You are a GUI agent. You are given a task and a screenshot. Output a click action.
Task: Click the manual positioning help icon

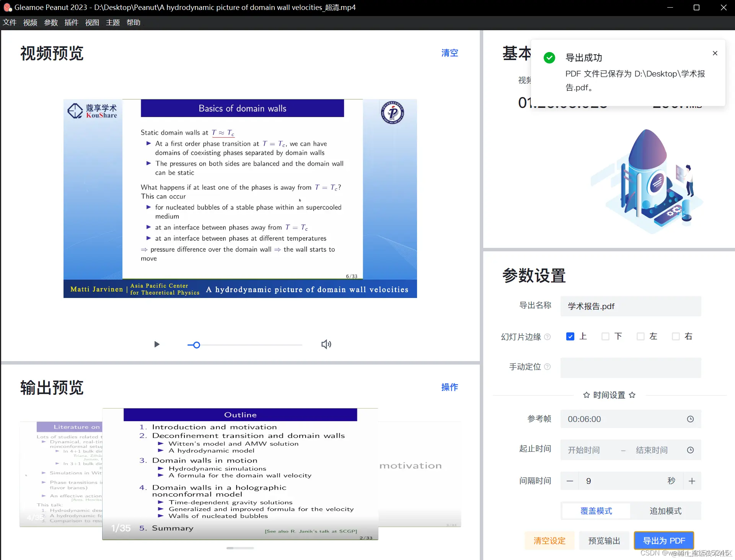[547, 367]
